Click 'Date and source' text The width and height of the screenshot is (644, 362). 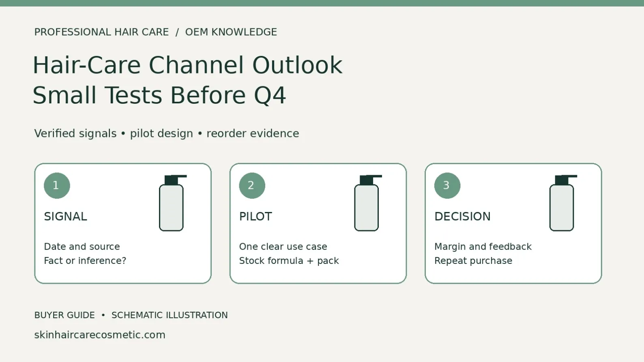[82, 246]
